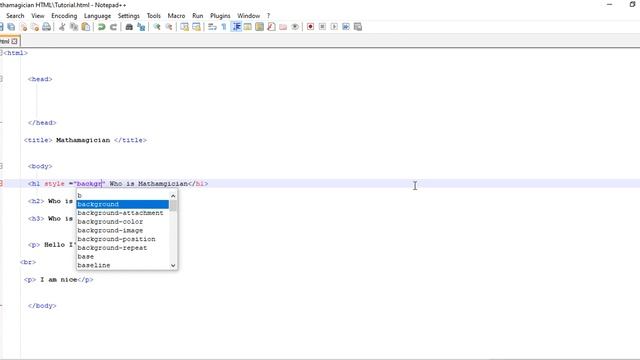Choose 'background-attachment' from autocomplete list

[122, 213]
